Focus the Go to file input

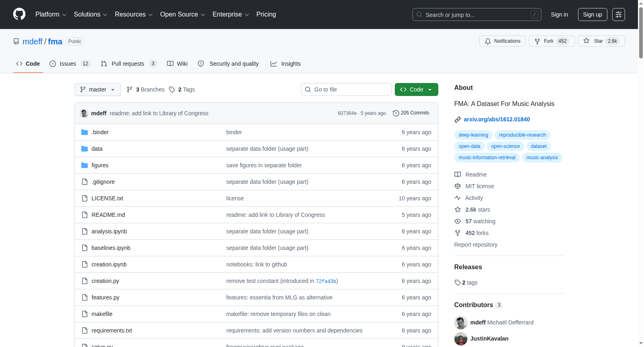[x=346, y=89]
